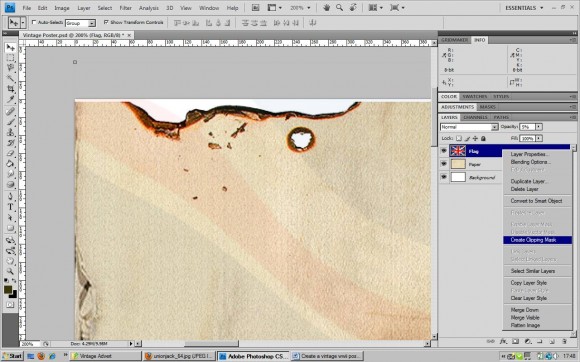Select the Eraser tool
The height and width of the screenshot is (362, 580).
pos(10,153)
